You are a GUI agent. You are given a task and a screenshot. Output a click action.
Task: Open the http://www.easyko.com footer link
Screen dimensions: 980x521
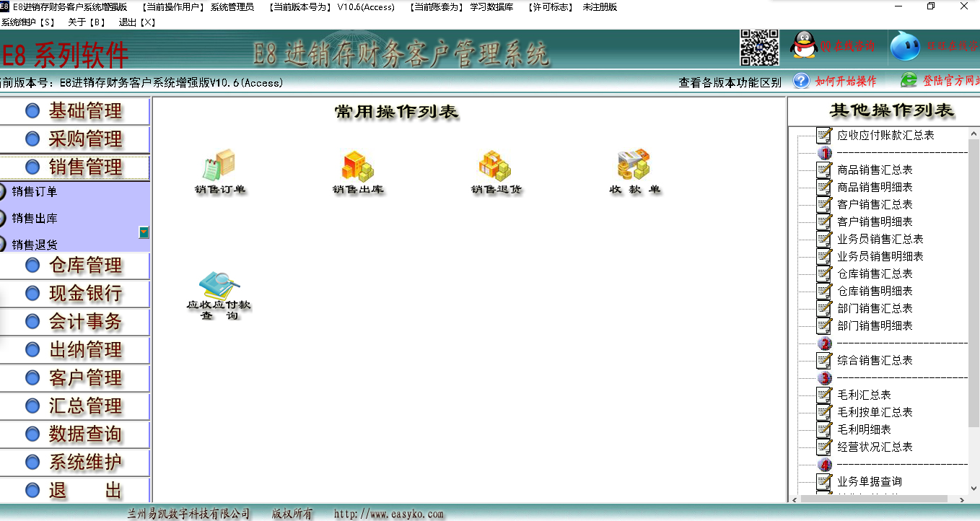pos(389,514)
